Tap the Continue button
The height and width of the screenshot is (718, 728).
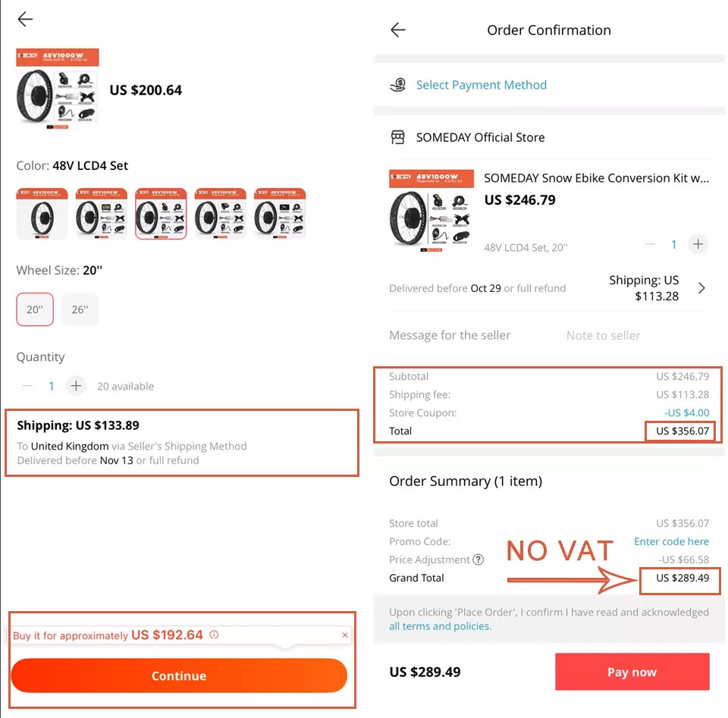(179, 676)
